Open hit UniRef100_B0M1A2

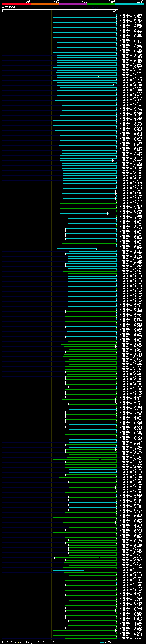click(131, 17)
